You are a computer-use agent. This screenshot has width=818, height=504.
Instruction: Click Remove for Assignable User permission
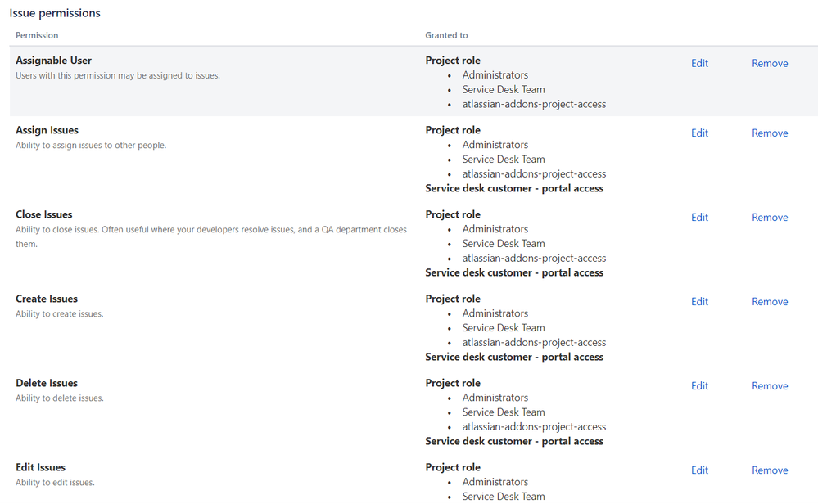(x=770, y=64)
